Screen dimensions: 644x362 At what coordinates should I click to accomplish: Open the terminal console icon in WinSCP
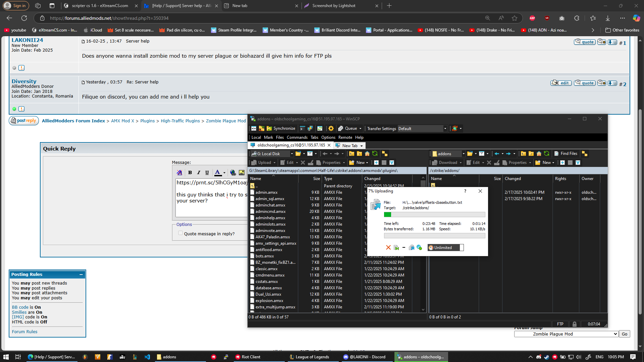point(302,128)
